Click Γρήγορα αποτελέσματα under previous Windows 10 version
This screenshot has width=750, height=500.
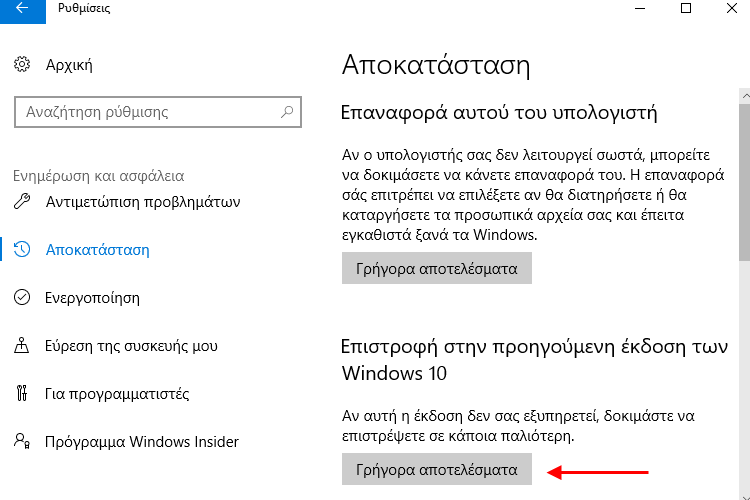[437, 469]
